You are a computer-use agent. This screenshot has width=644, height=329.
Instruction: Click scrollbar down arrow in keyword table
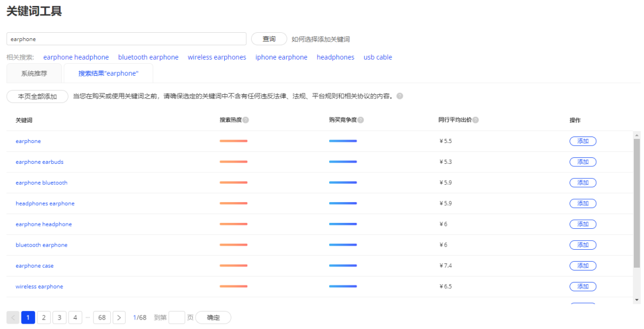point(637,300)
